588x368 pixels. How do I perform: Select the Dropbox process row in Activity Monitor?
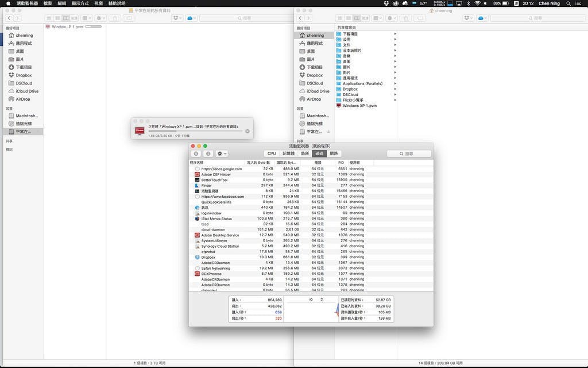click(x=311, y=257)
